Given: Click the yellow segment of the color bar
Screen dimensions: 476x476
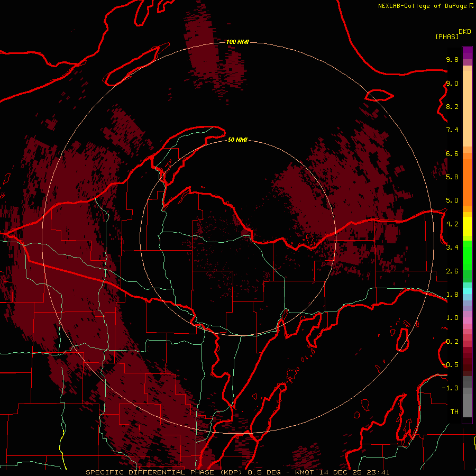Looking at the screenshot, I should click(x=467, y=226).
